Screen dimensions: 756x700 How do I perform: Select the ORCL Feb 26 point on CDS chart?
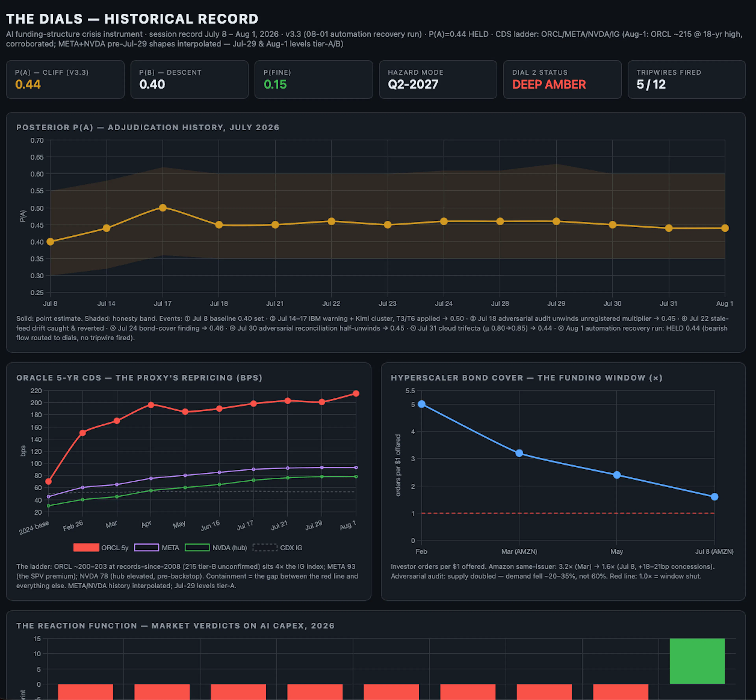pos(82,432)
